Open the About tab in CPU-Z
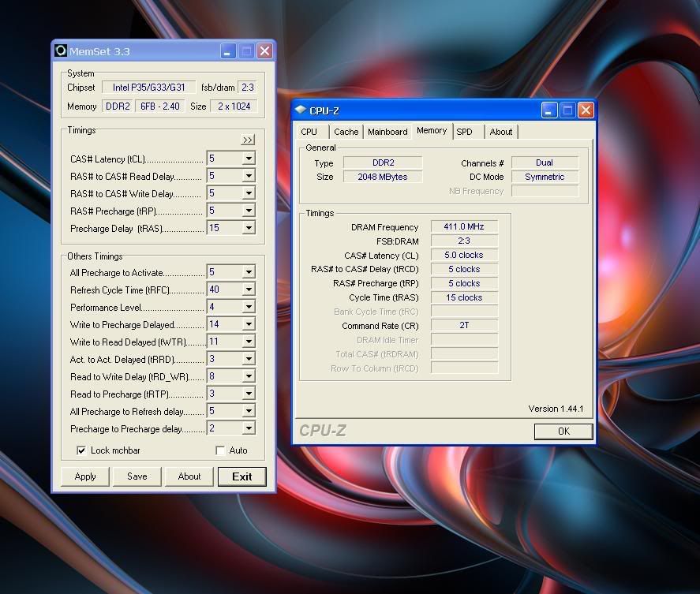 (501, 132)
